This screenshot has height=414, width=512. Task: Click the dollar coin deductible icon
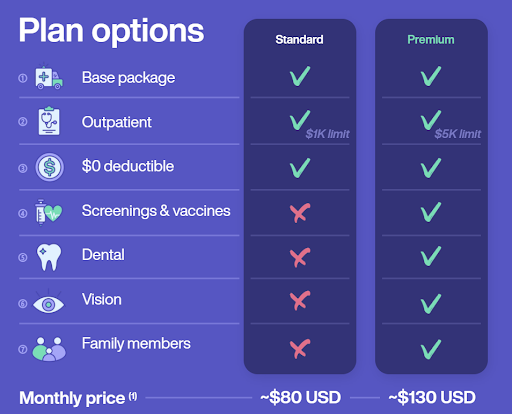pyautogui.click(x=49, y=167)
